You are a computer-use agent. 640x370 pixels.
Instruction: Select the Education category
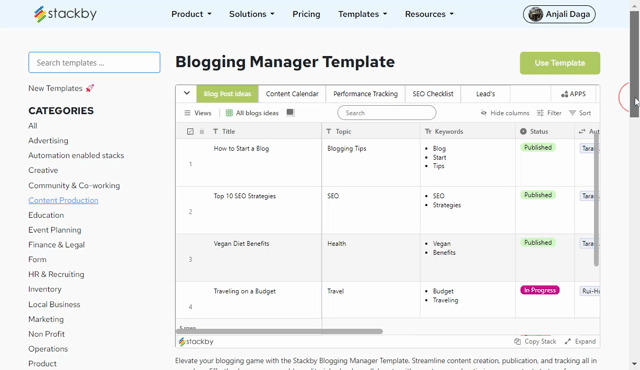(x=46, y=215)
